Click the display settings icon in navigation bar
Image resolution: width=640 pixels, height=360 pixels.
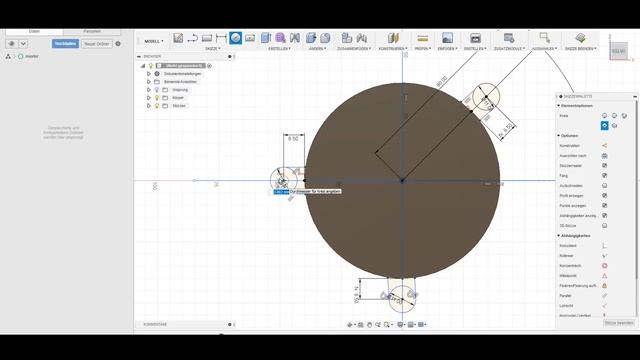(x=401, y=324)
